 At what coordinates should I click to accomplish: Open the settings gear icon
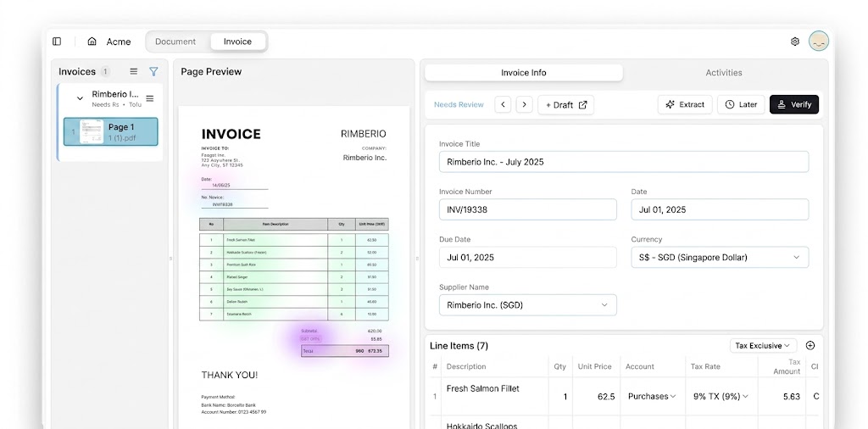pyautogui.click(x=795, y=42)
